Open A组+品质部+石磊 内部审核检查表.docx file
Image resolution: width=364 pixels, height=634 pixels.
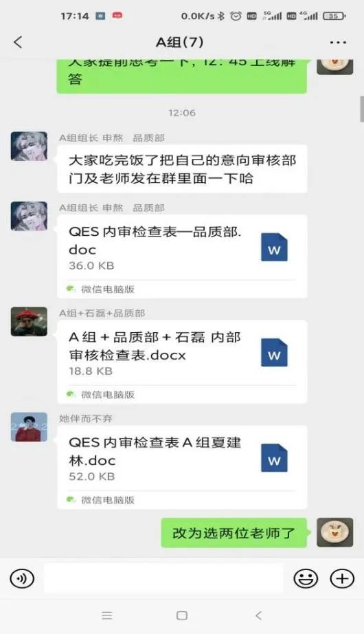click(x=182, y=362)
